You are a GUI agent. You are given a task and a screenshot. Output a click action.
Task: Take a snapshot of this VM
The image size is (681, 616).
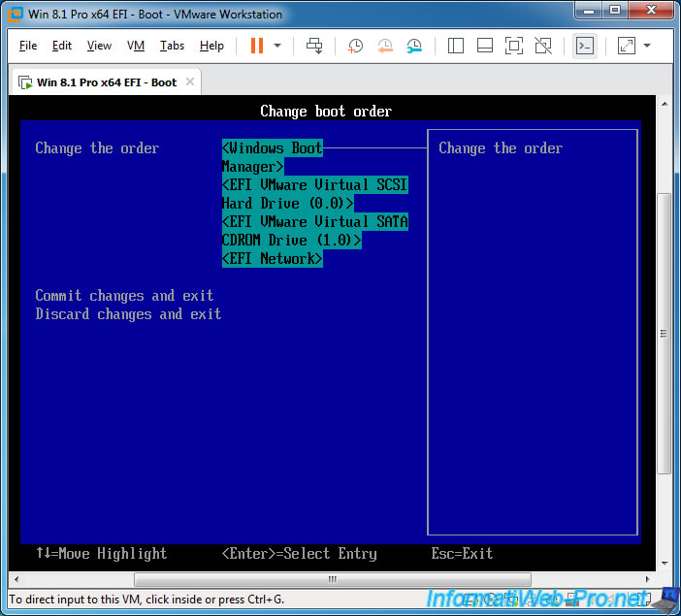(356, 46)
